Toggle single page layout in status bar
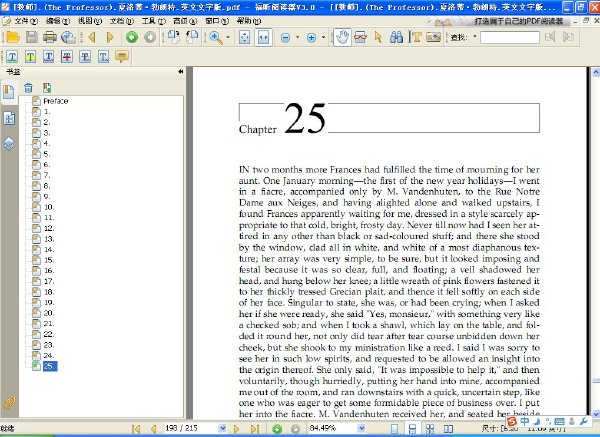This screenshot has height=437, width=600. [394, 429]
